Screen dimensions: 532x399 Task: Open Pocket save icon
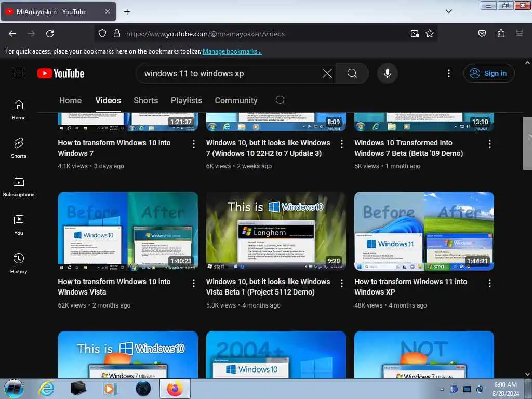(x=482, y=33)
